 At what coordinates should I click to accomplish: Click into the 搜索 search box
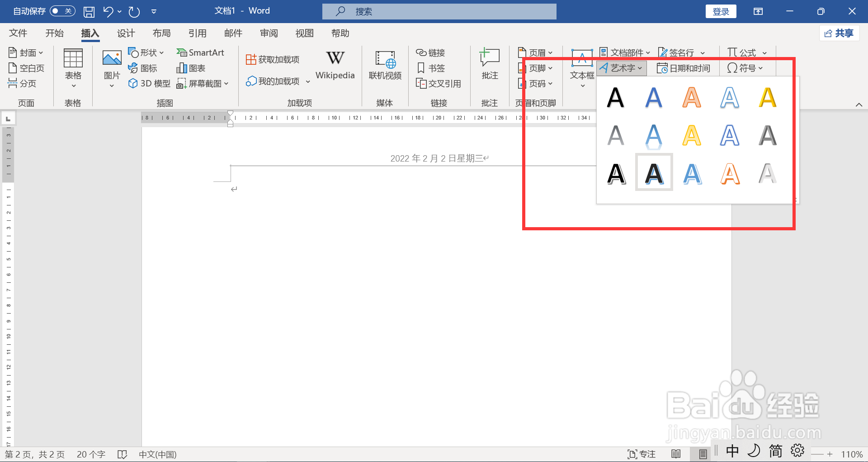coord(439,11)
